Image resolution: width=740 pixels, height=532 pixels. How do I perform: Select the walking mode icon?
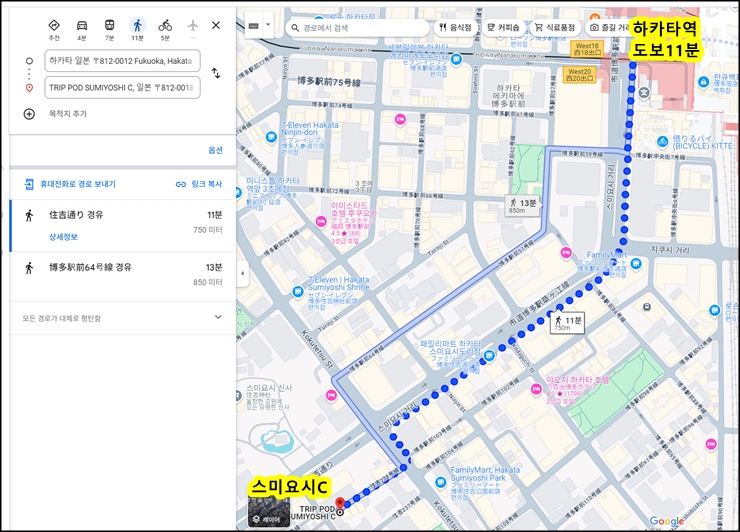click(x=137, y=25)
